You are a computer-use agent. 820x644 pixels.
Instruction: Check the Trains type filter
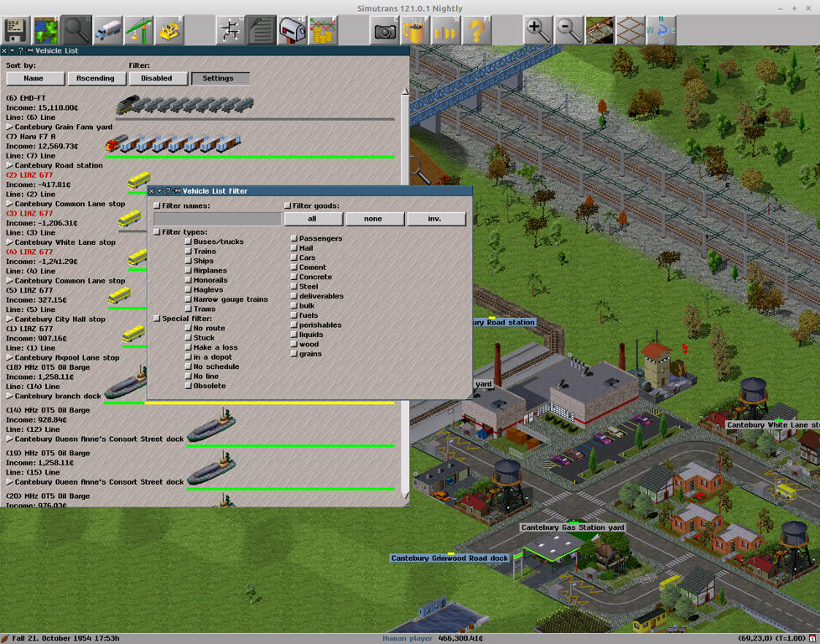(189, 251)
